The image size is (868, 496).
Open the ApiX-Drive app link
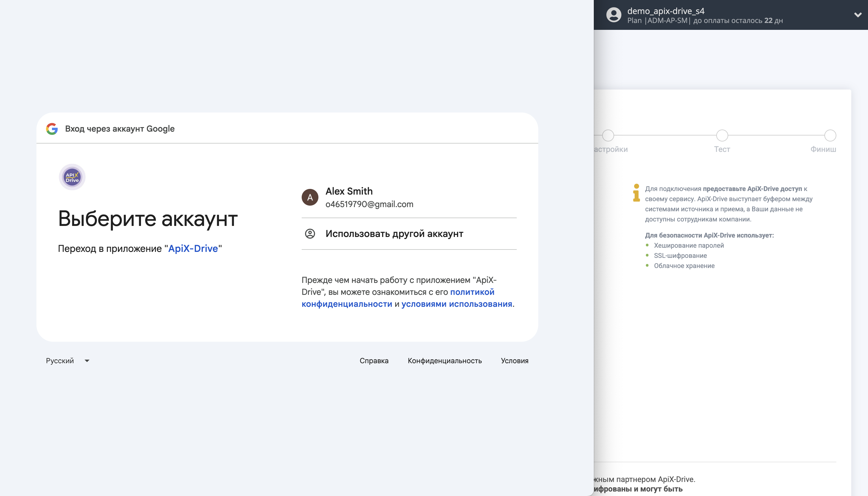click(193, 249)
